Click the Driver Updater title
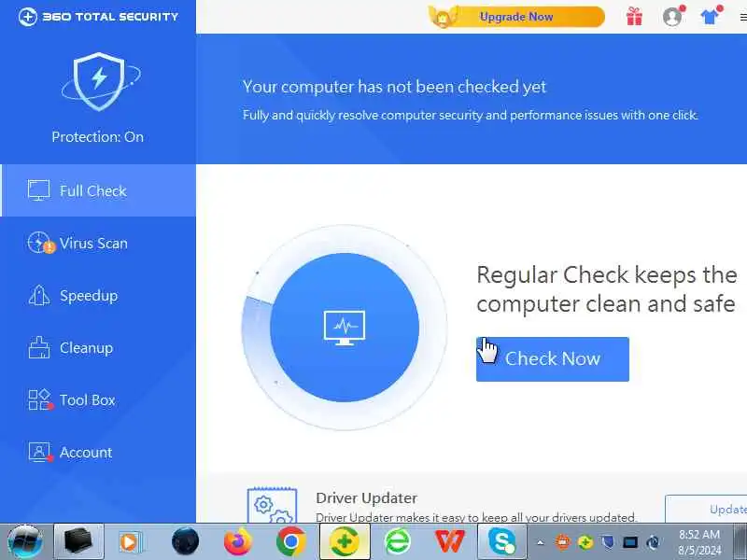 click(366, 498)
